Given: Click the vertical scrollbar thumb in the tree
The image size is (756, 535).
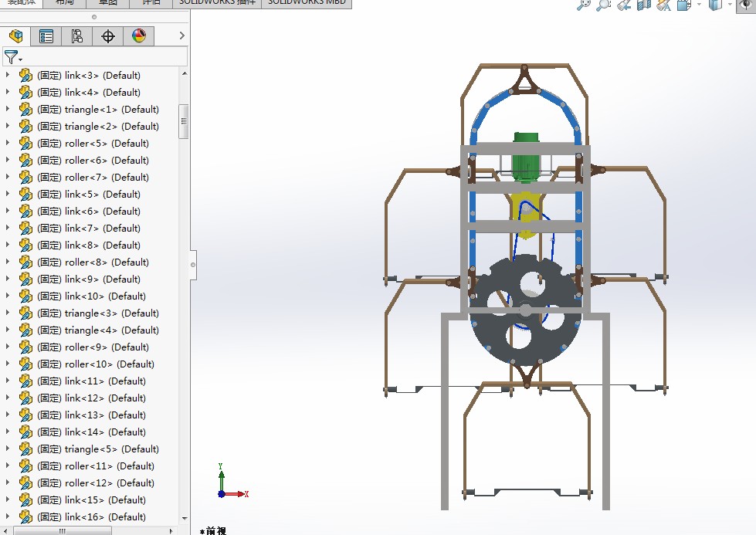Looking at the screenshot, I should coord(184,121).
